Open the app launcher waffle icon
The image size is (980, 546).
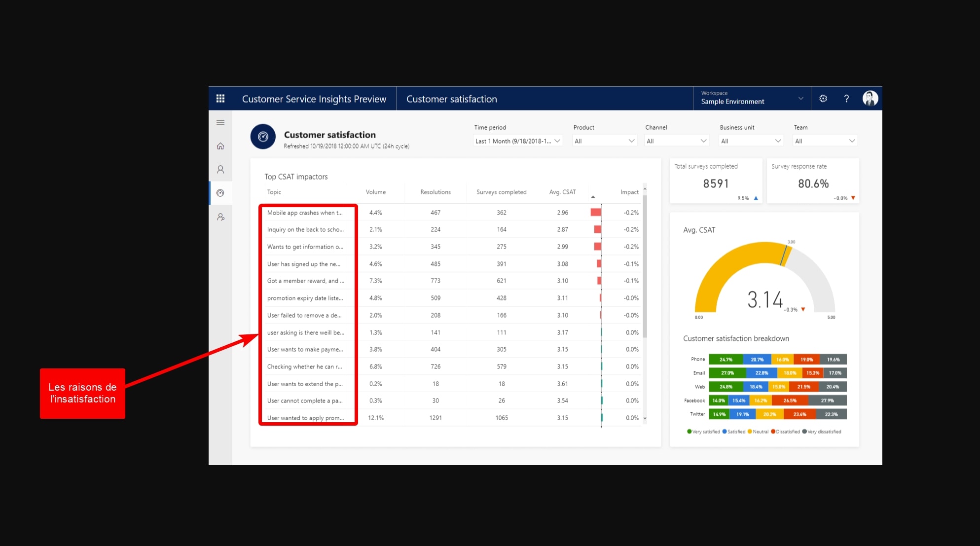[220, 99]
